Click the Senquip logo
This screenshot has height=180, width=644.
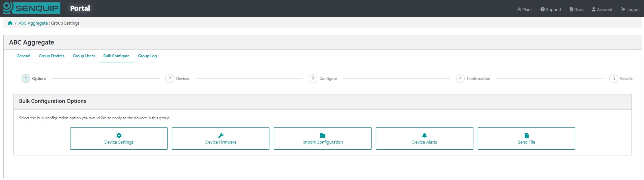coord(32,8)
